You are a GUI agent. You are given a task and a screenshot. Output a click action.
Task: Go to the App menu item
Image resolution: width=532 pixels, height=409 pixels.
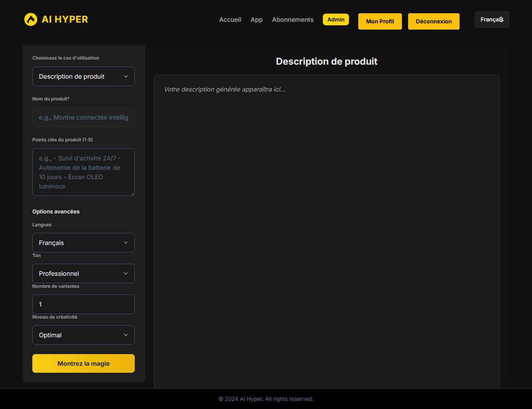pyautogui.click(x=256, y=19)
